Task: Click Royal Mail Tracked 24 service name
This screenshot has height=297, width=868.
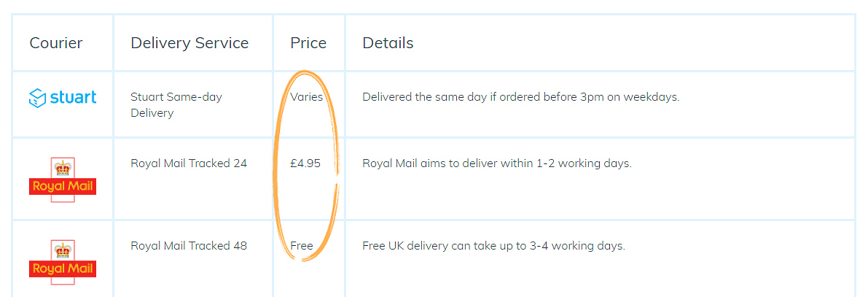Action: [x=189, y=163]
